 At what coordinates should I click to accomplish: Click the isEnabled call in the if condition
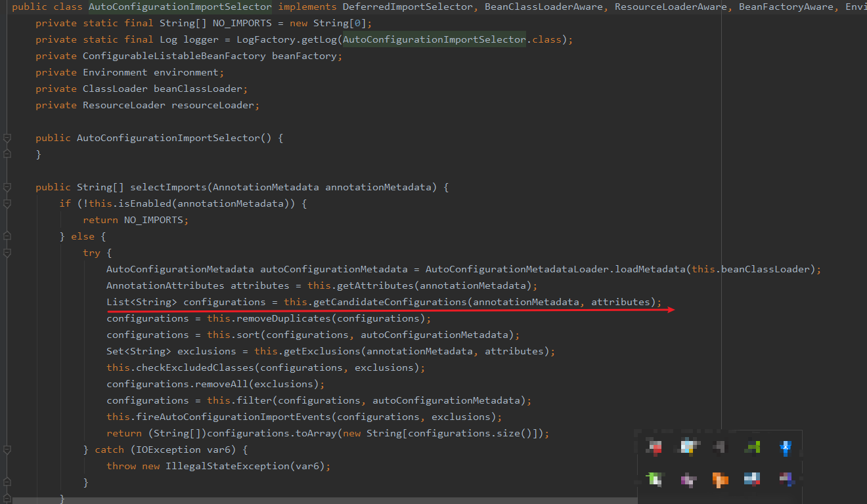pos(144,203)
